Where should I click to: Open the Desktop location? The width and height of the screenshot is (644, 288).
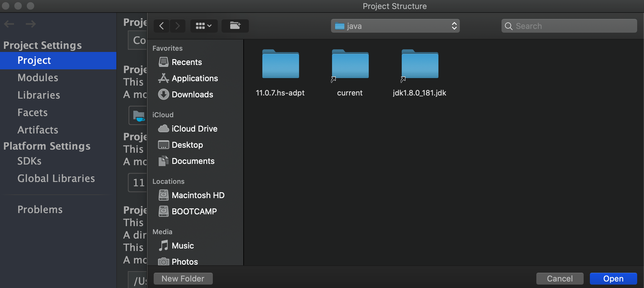point(187,145)
